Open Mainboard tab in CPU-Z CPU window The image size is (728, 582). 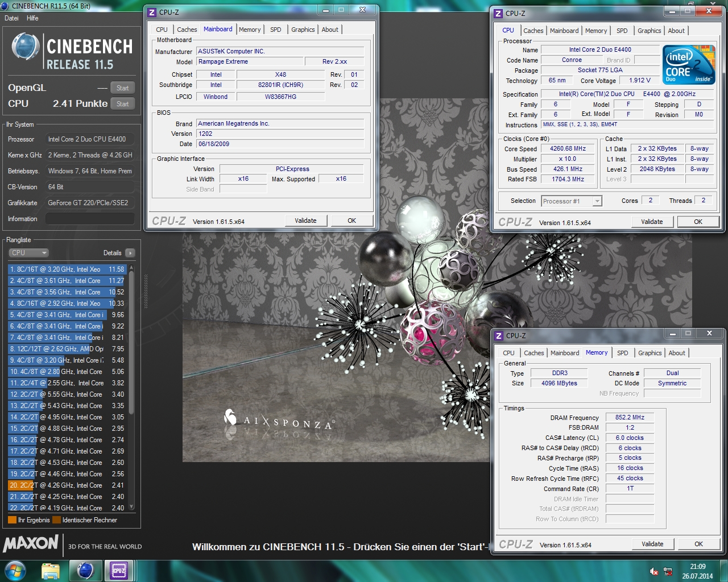click(x=564, y=31)
